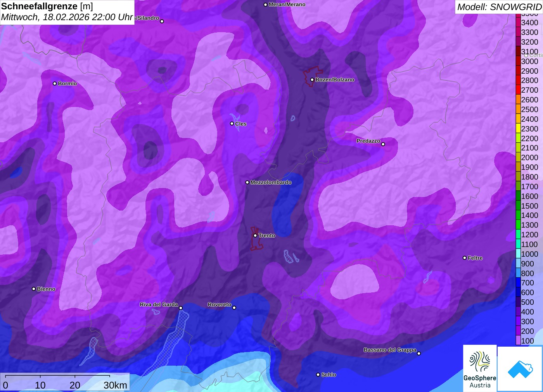Select the 2300 m yellow legend swatch
This screenshot has width=543, height=392.
coord(518,128)
